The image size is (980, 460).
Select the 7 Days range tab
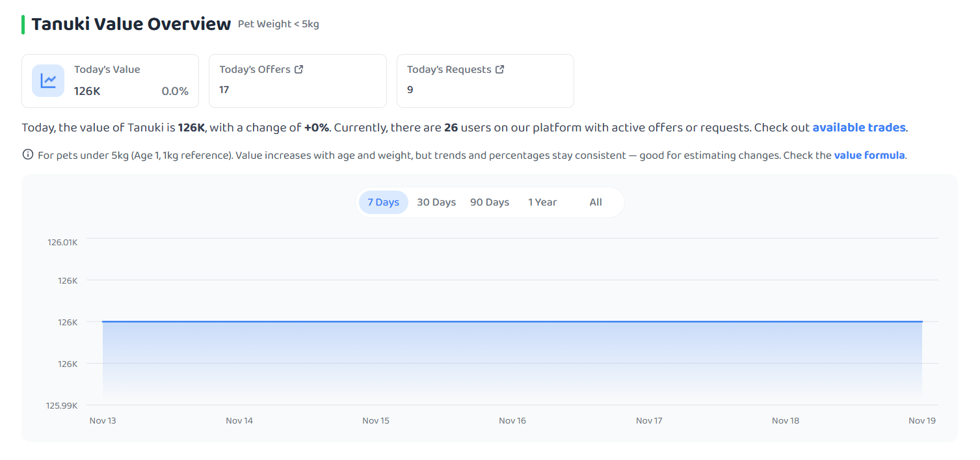383,202
